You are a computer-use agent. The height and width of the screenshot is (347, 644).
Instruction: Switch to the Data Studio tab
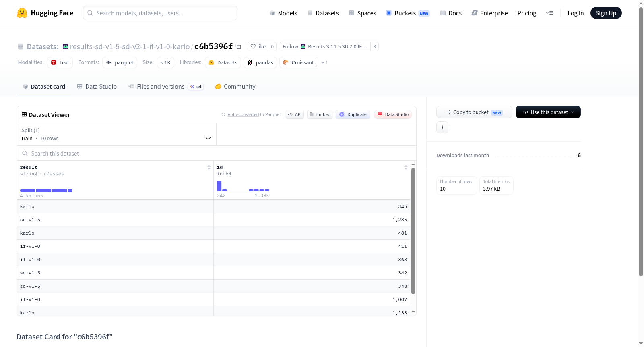(x=97, y=87)
